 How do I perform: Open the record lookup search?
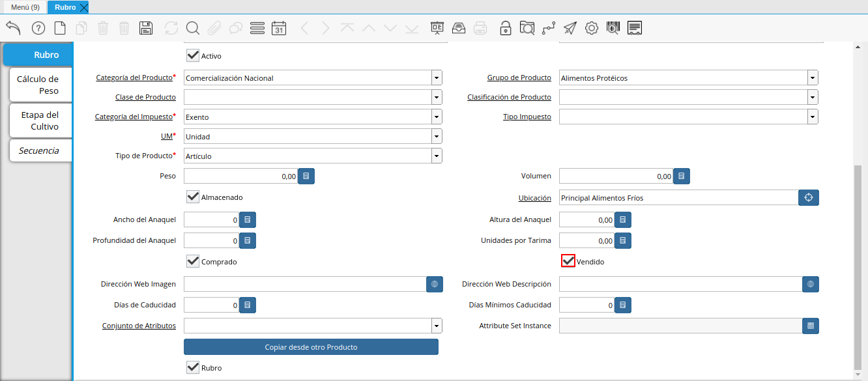pos(191,28)
